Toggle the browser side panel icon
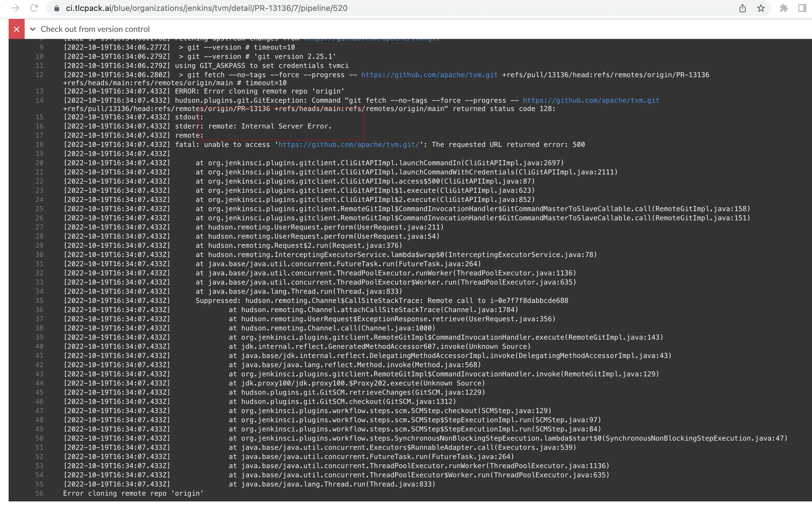The image size is (812, 506). pos(802,8)
